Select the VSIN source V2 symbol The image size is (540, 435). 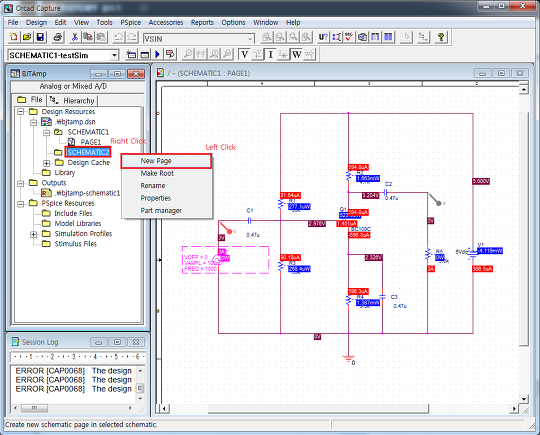(x=218, y=259)
